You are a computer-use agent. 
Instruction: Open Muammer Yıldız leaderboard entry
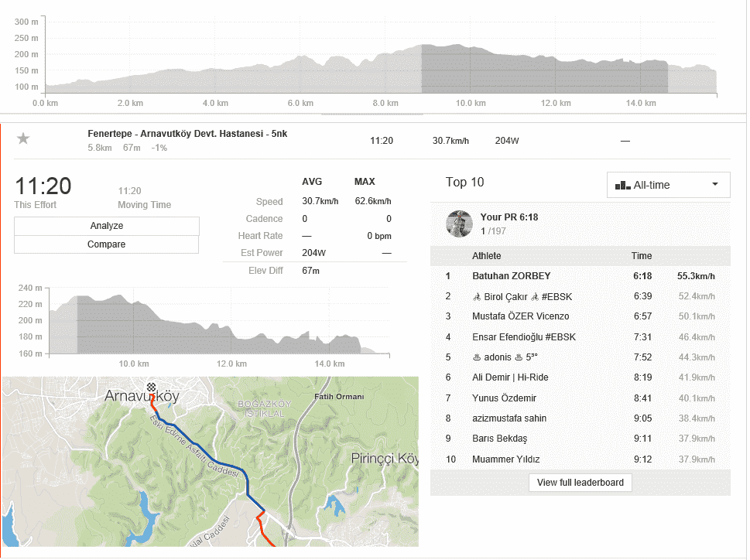[505, 459]
